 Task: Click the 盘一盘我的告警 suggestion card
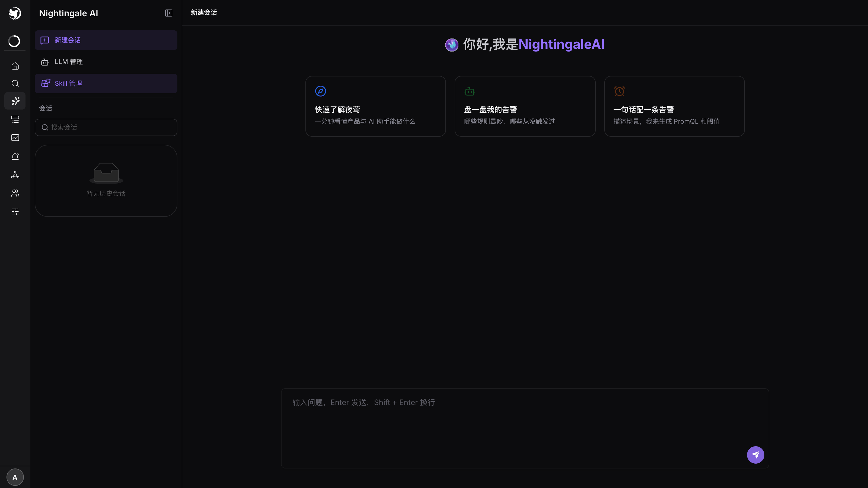tap(525, 106)
